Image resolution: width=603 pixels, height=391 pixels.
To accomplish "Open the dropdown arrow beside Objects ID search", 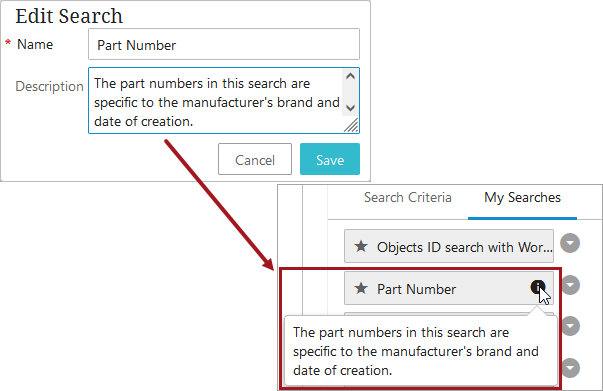I will click(570, 243).
